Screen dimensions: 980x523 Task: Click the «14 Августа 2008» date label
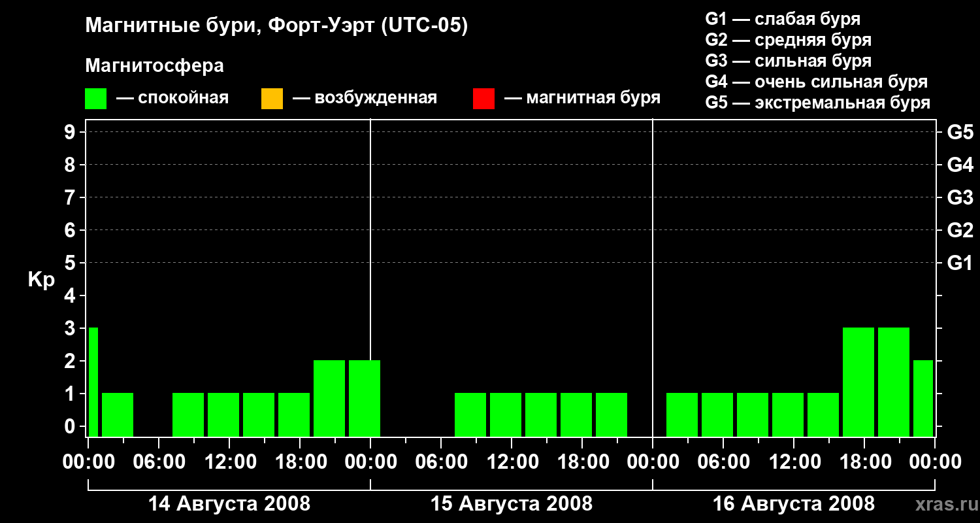229,504
